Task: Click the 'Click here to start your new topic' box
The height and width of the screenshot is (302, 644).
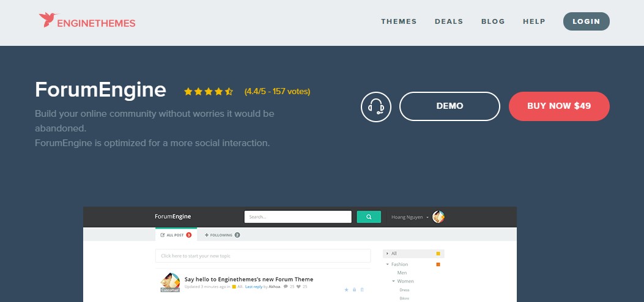Action: [x=263, y=256]
